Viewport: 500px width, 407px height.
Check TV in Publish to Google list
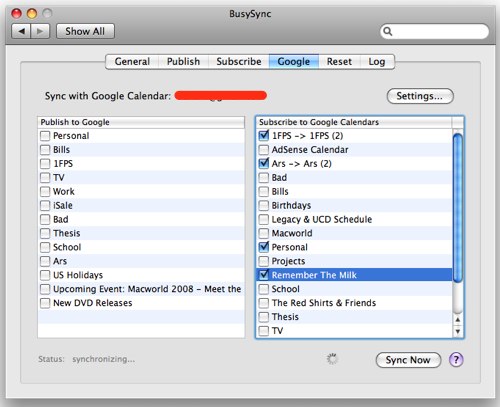coord(45,178)
